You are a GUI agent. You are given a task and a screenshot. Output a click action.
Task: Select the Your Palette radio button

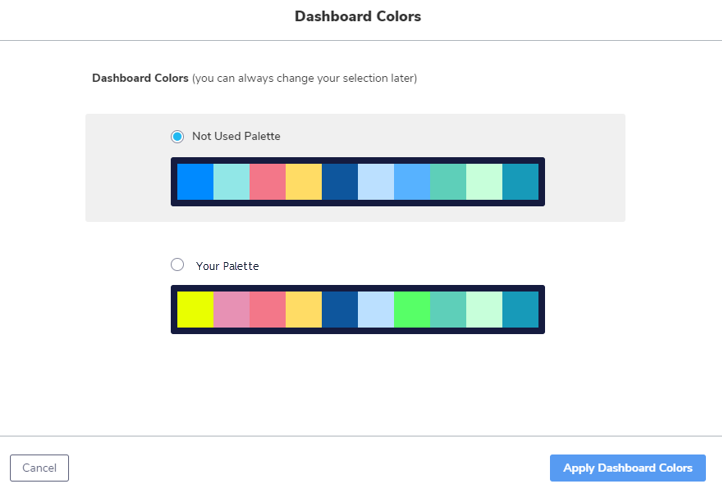click(x=178, y=265)
